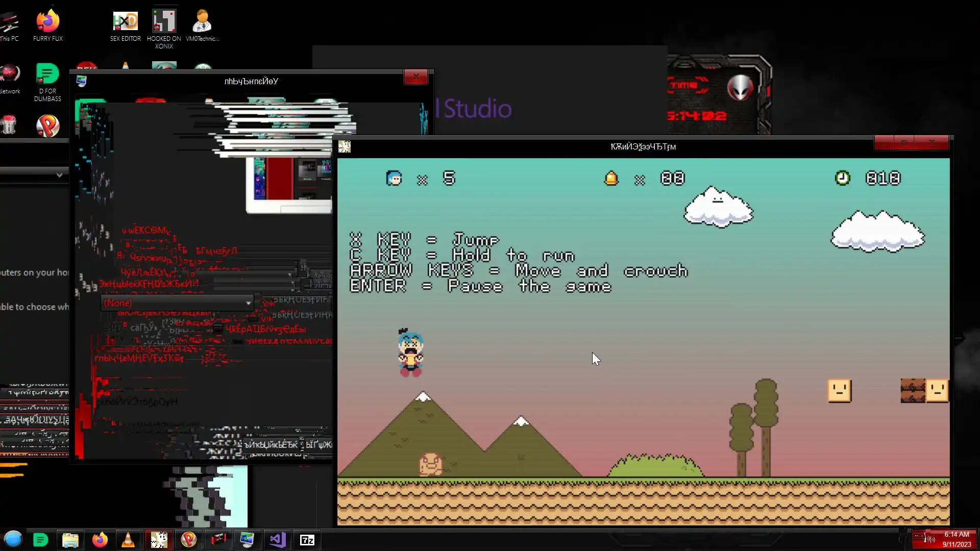This screenshot has height=551, width=980.
Task: Click the clock in the system tray
Action: click(956, 539)
